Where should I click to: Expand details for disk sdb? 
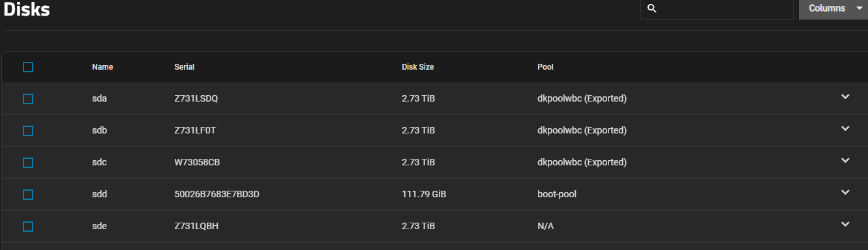(845, 129)
